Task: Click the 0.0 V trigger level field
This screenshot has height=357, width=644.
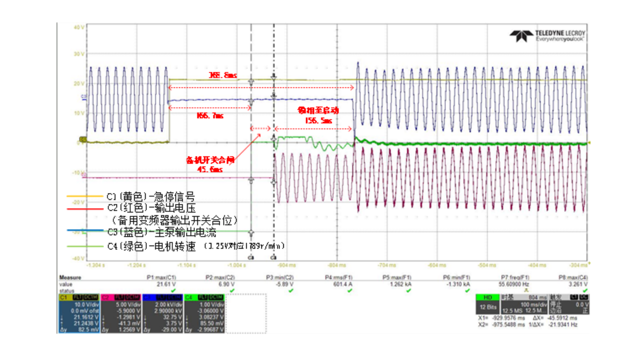Action: (582, 305)
